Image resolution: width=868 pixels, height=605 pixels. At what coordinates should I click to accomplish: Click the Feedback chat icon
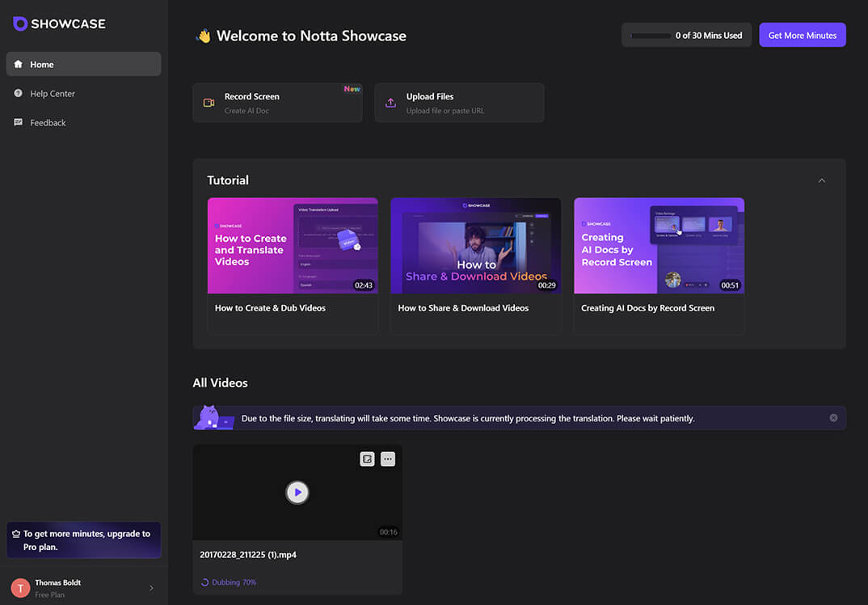click(19, 122)
